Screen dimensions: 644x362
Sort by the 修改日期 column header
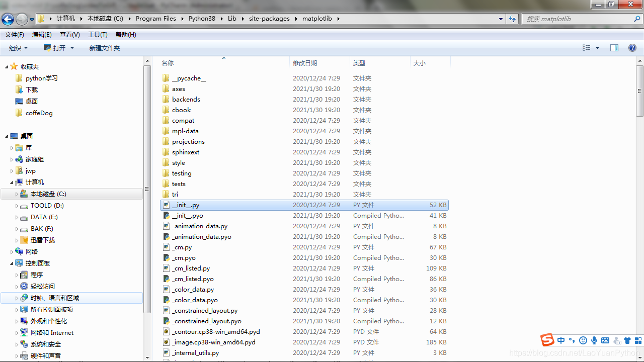320,63
